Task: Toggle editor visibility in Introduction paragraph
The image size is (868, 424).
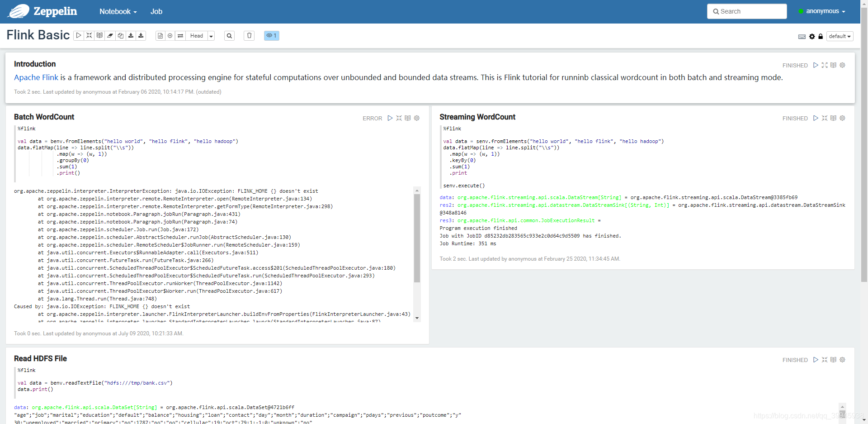Action: coord(825,65)
